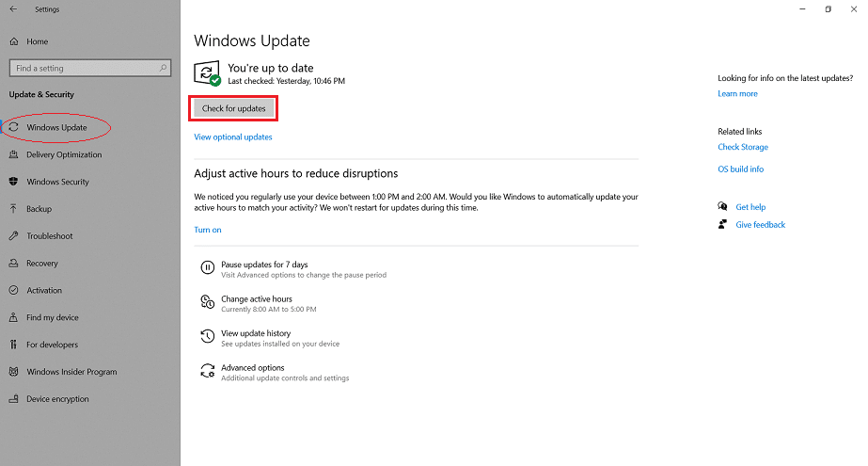Open the Backup section
The image size is (868, 466).
pos(39,209)
